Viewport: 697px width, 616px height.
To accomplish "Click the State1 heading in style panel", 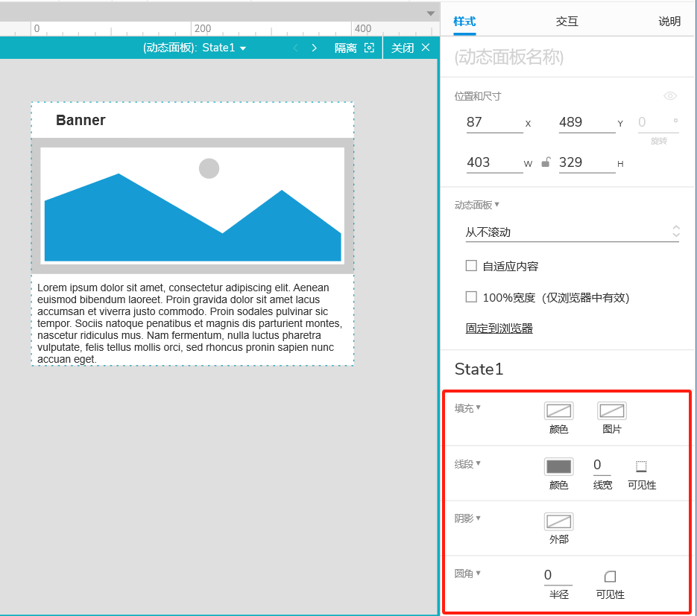I will 479,369.
